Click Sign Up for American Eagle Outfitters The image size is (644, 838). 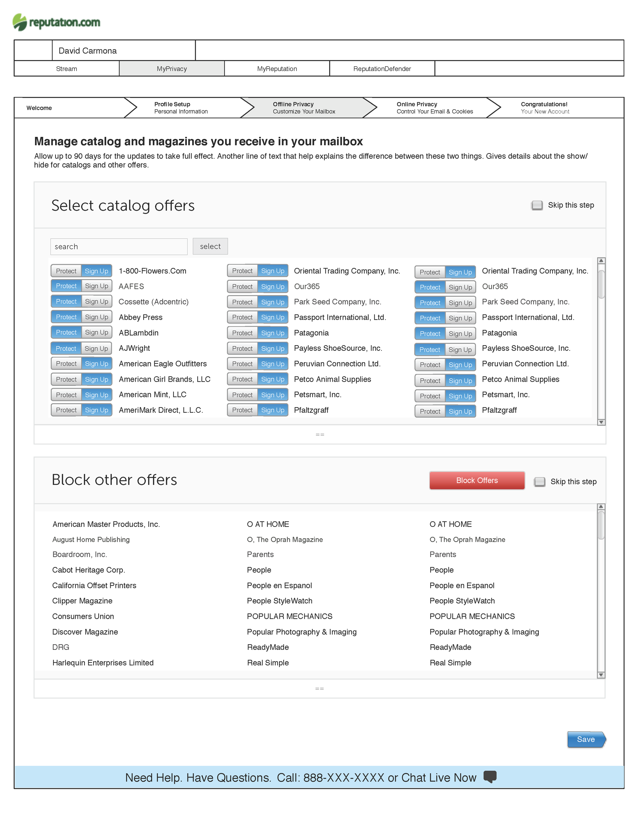(97, 364)
